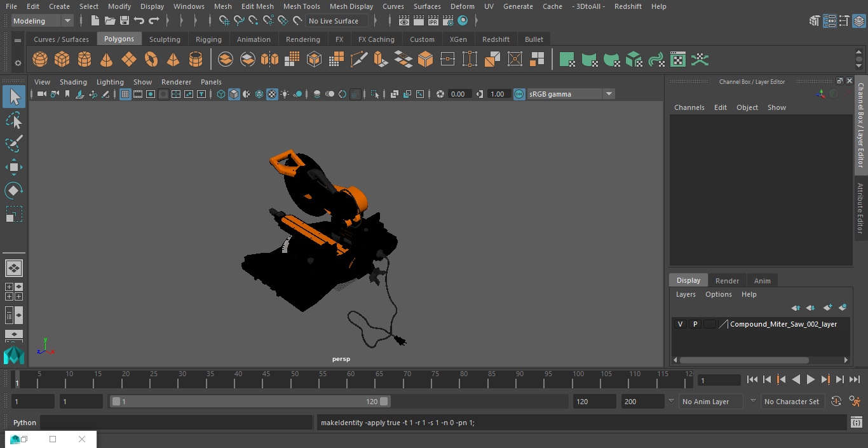This screenshot has height=448, width=868.
Task: Toggle wireframe shading in viewport
Action: (221, 94)
